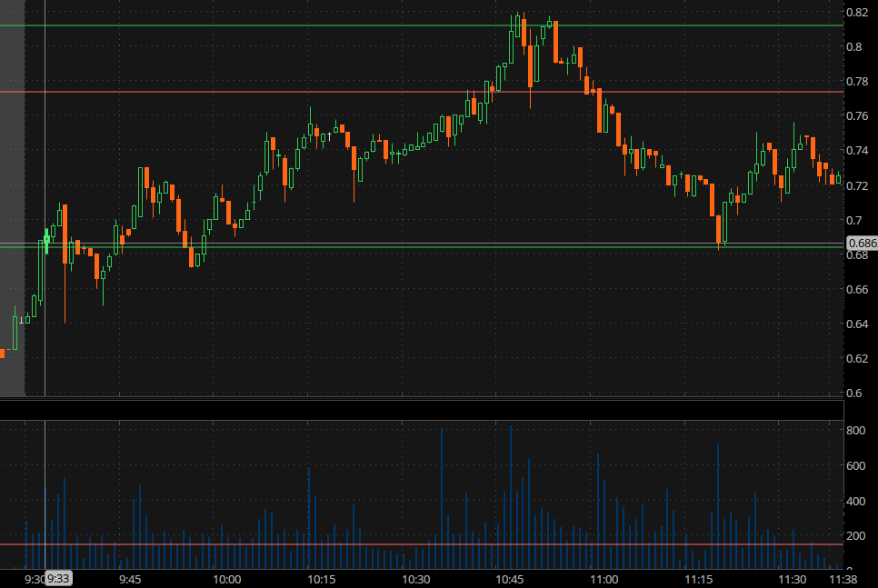Click the 9:33 crosshair time label
Viewport: 878px width, 588px height.
point(58,579)
